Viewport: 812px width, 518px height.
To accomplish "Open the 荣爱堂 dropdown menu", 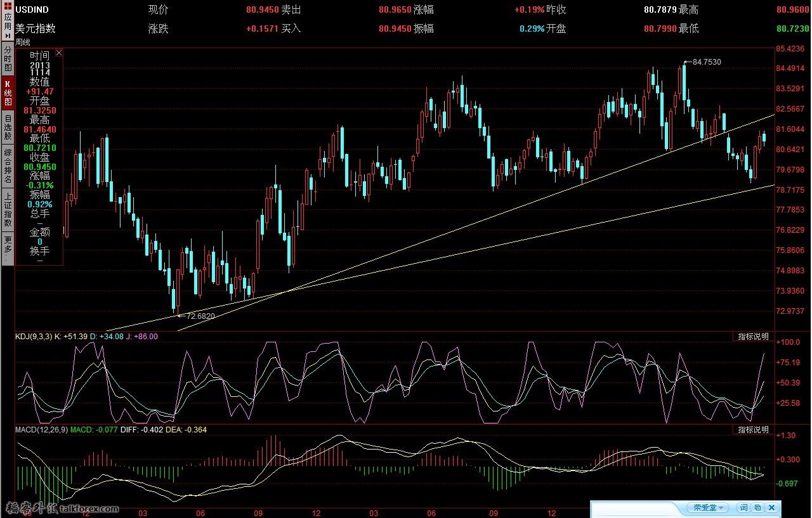I will [x=707, y=508].
